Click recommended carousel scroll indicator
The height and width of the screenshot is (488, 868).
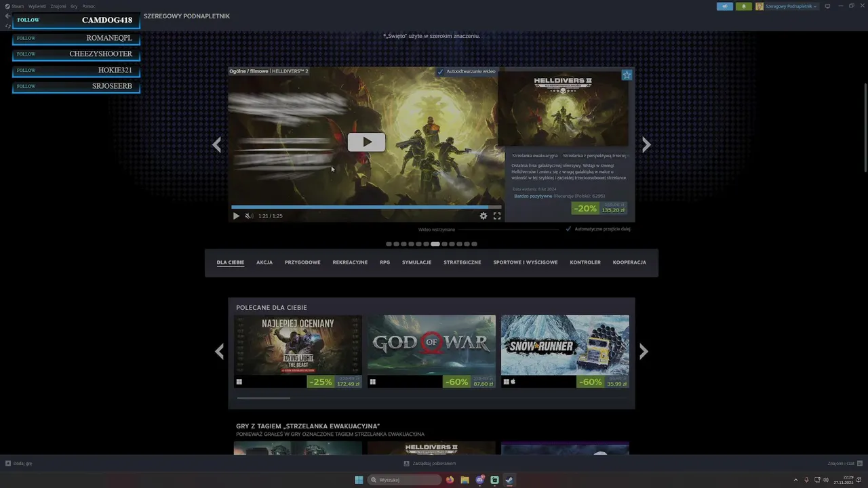pos(264,398)
